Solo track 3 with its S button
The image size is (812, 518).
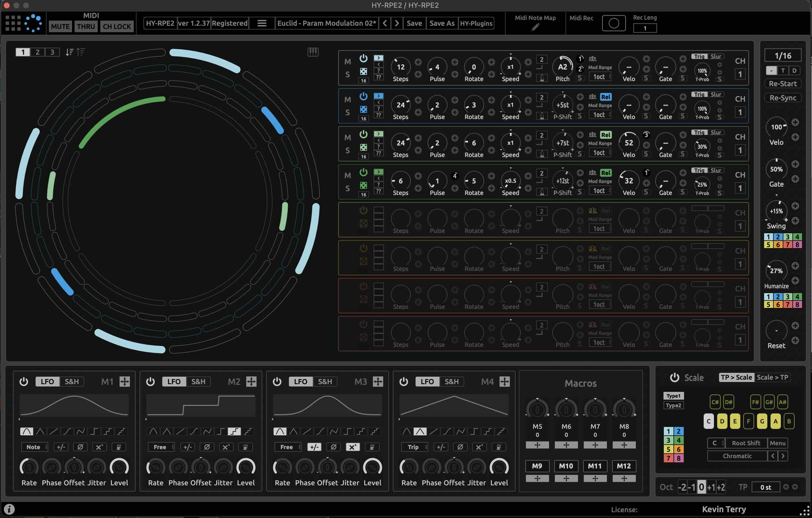(x=347, y=150)
